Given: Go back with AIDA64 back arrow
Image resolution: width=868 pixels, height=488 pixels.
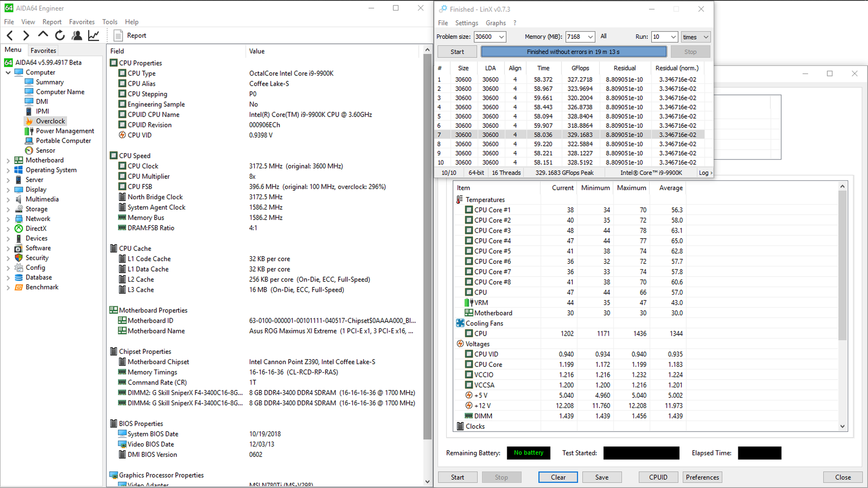Looking at the screenshot, I should pyautogui.click(x=10, y=35).
